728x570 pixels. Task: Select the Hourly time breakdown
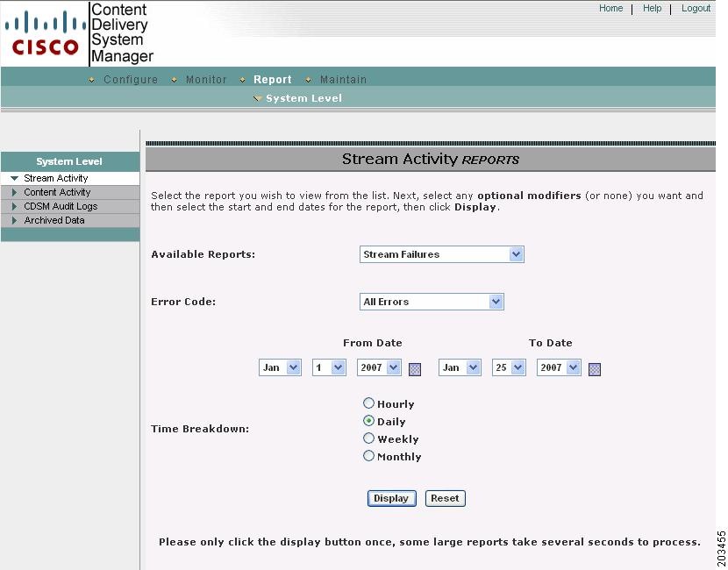368,403
